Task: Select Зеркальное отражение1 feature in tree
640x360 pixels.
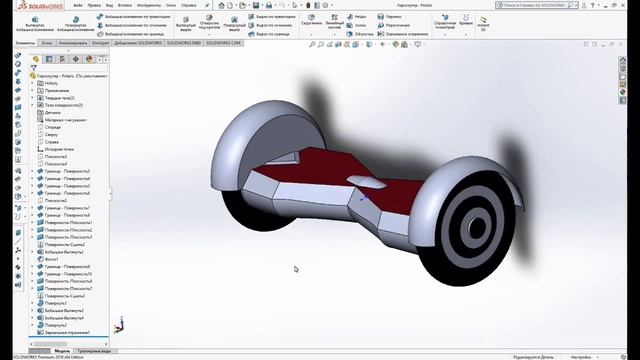Action: pyautogui.click(x=67, y=333)
